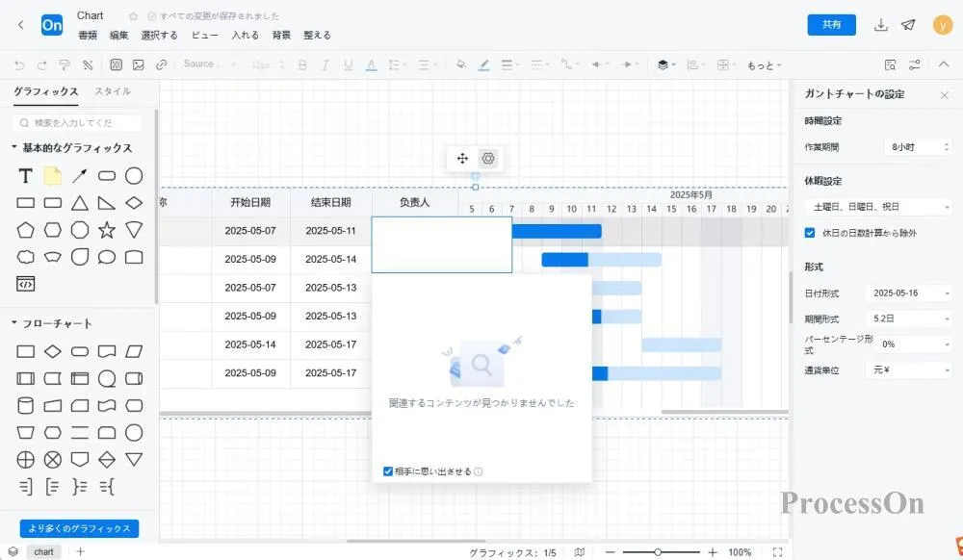The width and height of the screenshot is (963, 560).
Task: Click the redo icon
Action: point(41,64)
